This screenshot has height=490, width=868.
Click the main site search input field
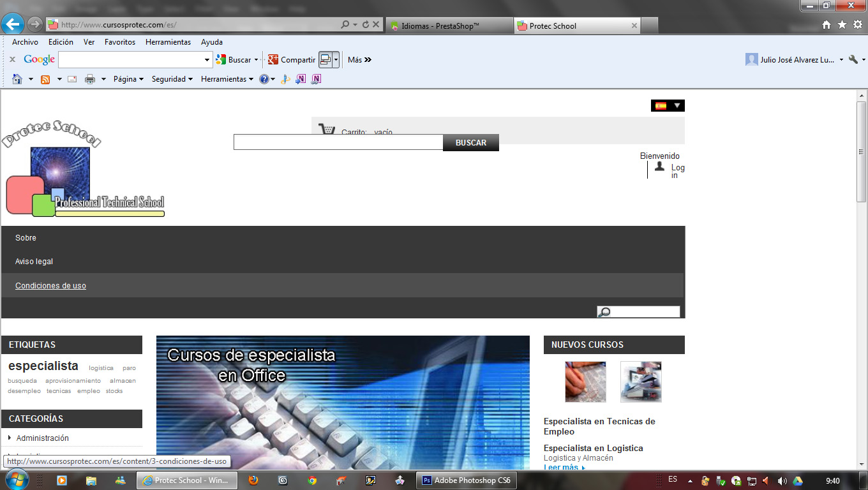338,142
